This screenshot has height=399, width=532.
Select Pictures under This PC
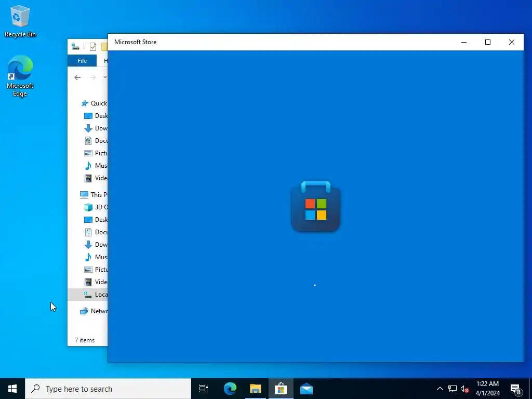click(96, 270)
